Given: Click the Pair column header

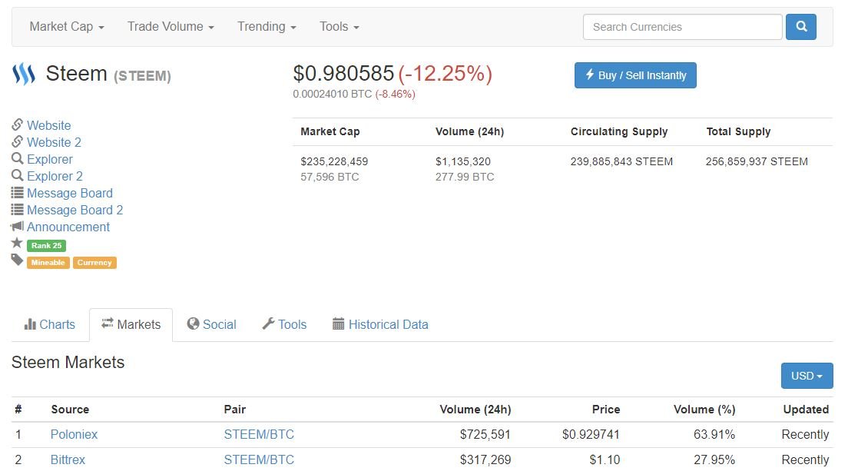Looking at the screenshot, I should (x=235, y=410).
